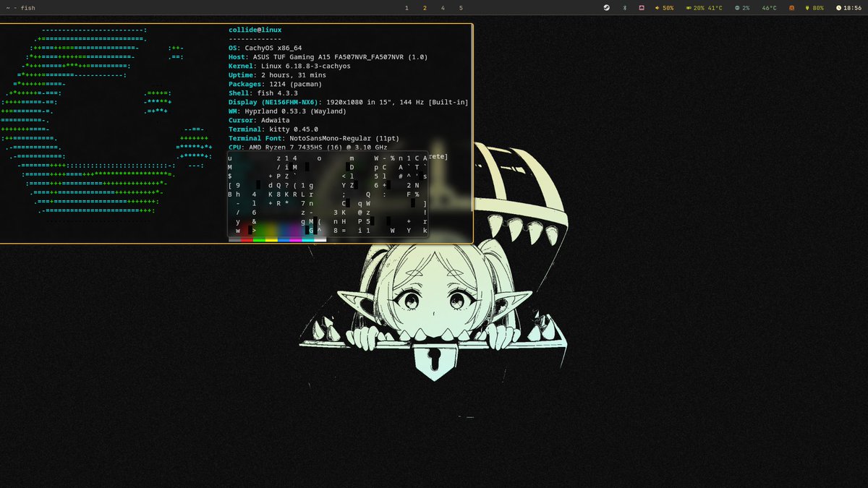Image resolution: width=868 pixels, height=488 pixels.
Task: Switch to workspace 5
Action: [461, 7]
